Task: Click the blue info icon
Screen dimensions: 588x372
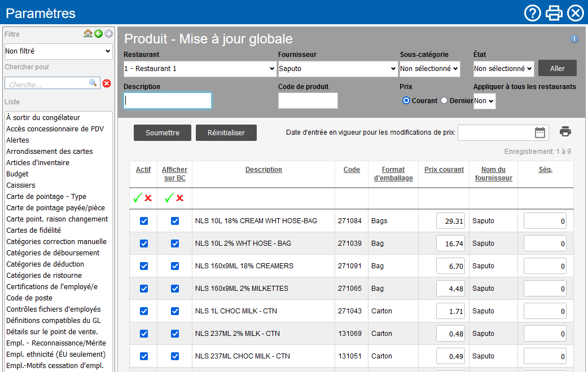Action: pos(574,39)
